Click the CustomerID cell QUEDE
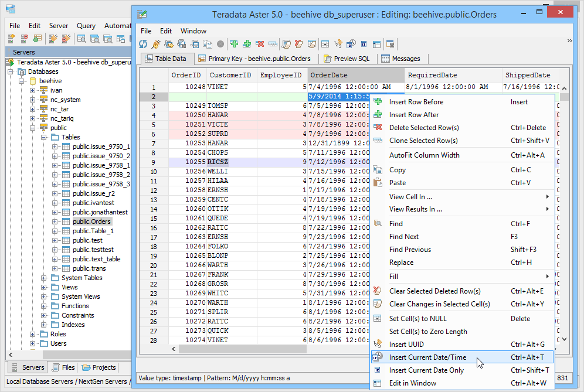 231,219
